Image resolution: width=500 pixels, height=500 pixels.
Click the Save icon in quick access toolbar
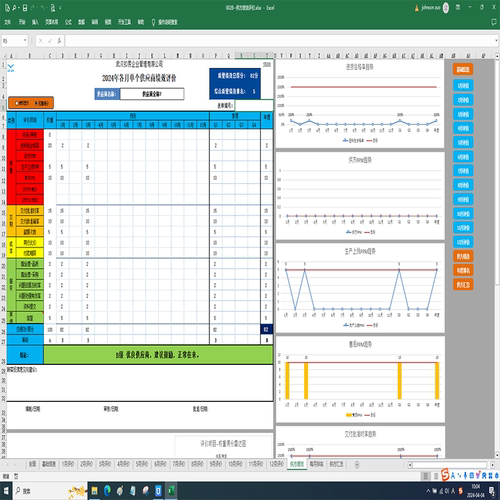25,8
